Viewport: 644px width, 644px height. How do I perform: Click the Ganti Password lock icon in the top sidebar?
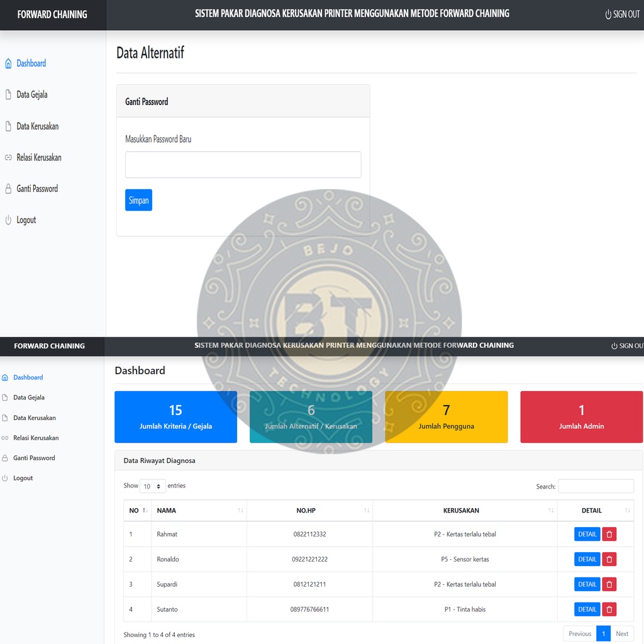tap(8, 189)
